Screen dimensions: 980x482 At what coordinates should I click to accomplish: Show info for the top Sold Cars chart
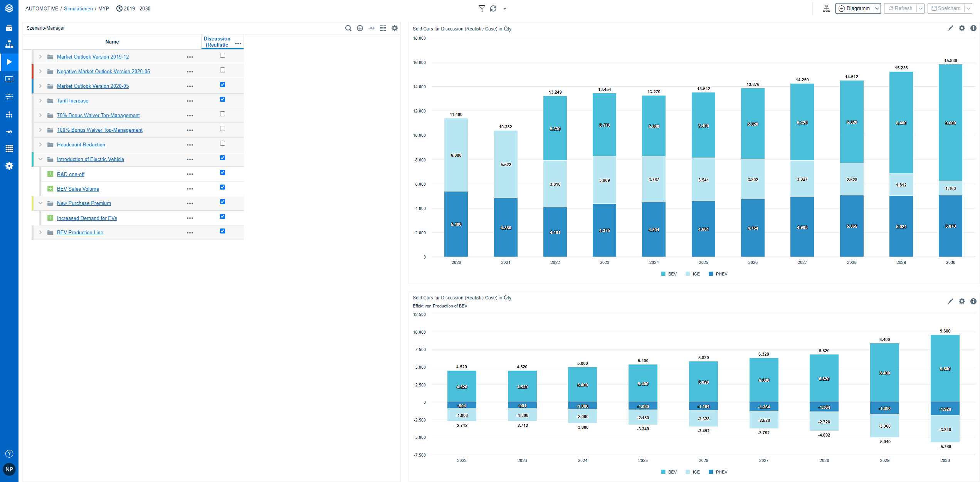click(x=974, y=28)
